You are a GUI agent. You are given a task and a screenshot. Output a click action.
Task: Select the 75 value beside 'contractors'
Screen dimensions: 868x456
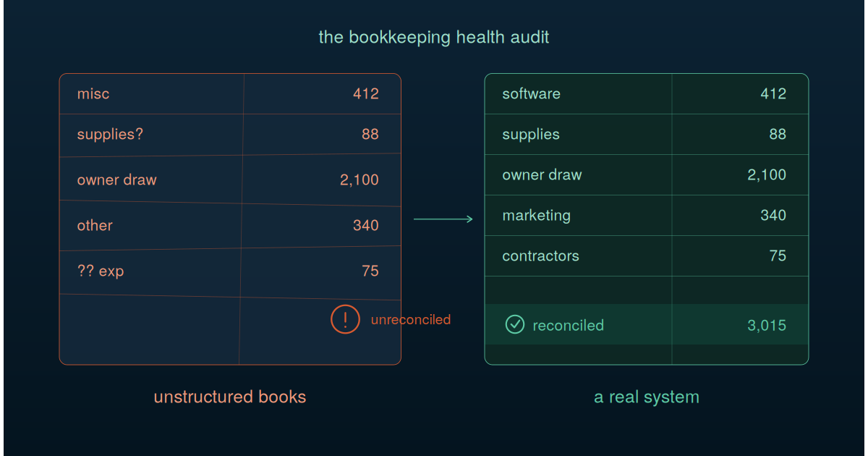click(x=778, y=256)
